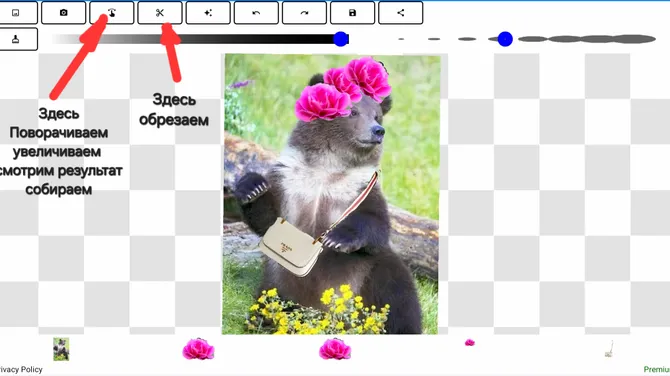The image size is (670, 376).
Task: Select the handbag layer thumbnail
Action: pyautogui.click(x=610, y=349)
